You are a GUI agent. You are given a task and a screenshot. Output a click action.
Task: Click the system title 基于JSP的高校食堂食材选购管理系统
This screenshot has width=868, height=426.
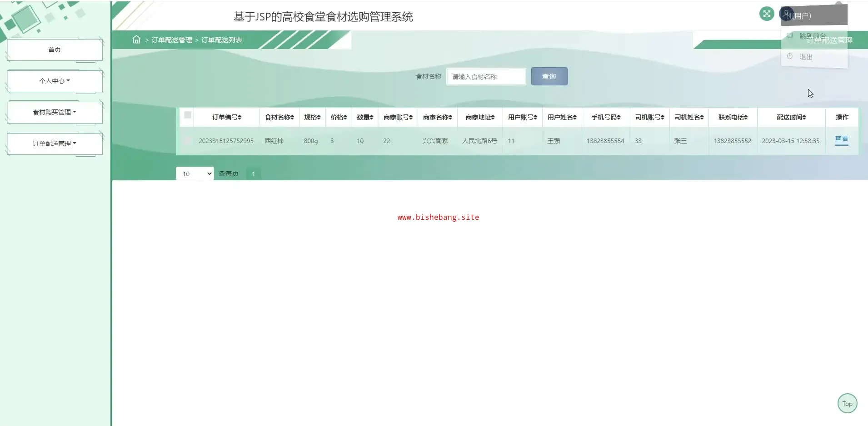coord(323,17)
